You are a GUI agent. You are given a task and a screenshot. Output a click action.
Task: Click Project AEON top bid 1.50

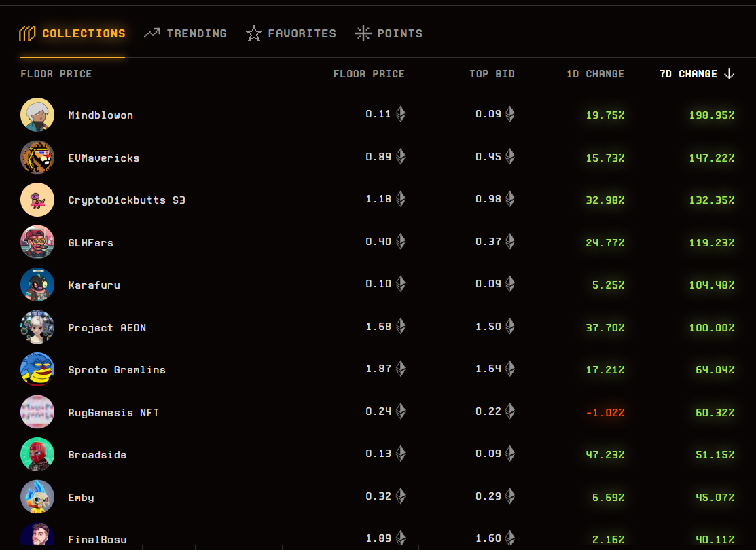tap(488, 327)
